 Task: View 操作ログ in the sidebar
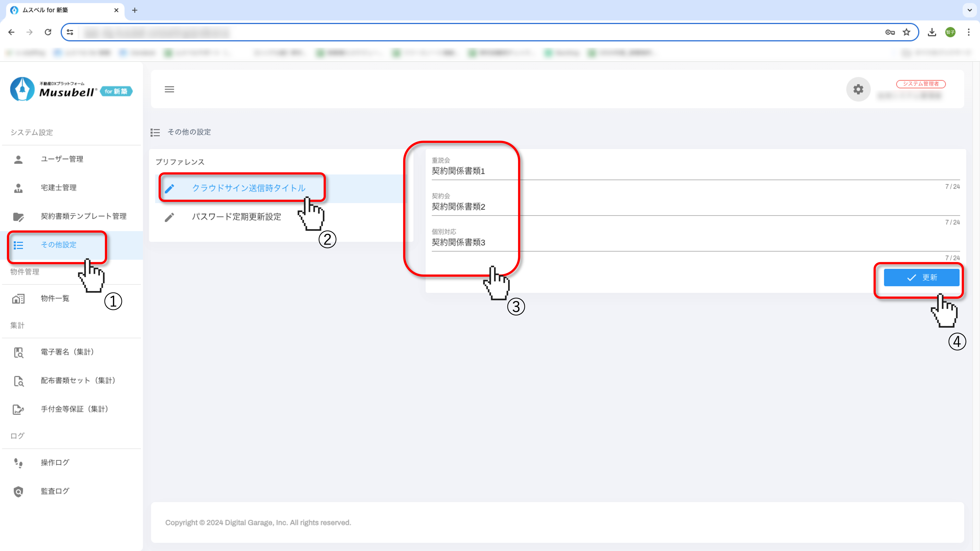point(55,462)
